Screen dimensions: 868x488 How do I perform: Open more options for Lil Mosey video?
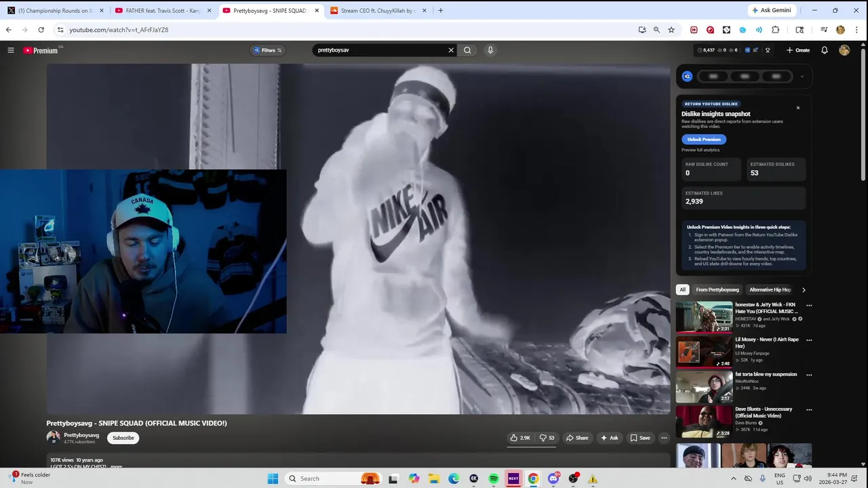809,340
